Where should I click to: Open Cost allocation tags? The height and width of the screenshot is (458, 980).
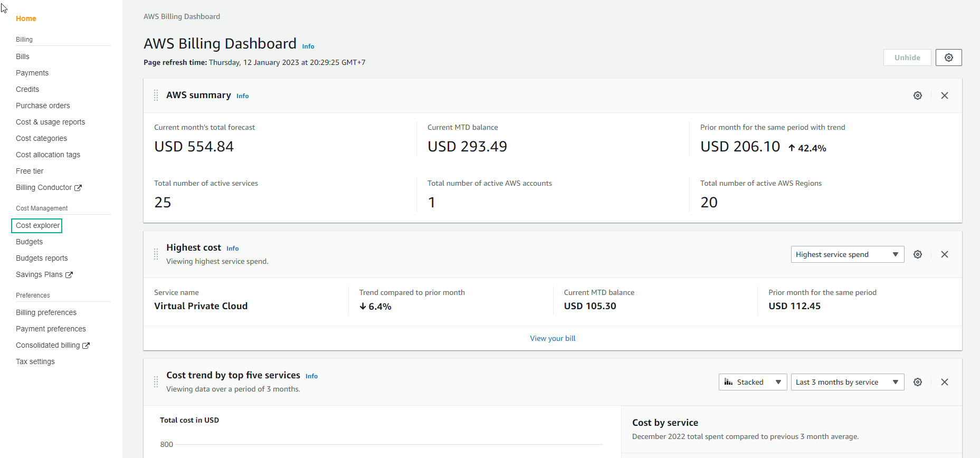tap(48, 155)
